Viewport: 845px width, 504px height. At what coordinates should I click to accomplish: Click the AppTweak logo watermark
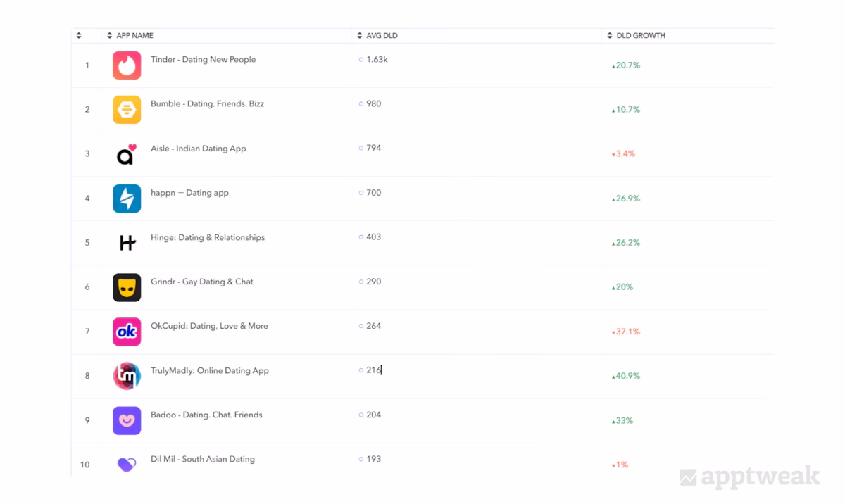coord(749,477)
